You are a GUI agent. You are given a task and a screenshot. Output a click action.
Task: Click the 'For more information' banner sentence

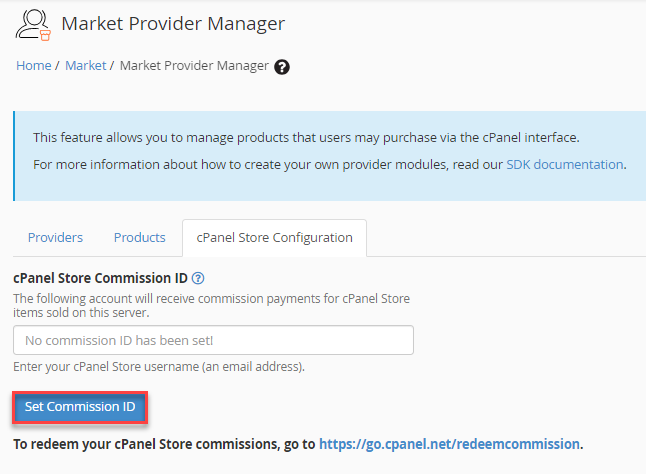coord(330,164)
